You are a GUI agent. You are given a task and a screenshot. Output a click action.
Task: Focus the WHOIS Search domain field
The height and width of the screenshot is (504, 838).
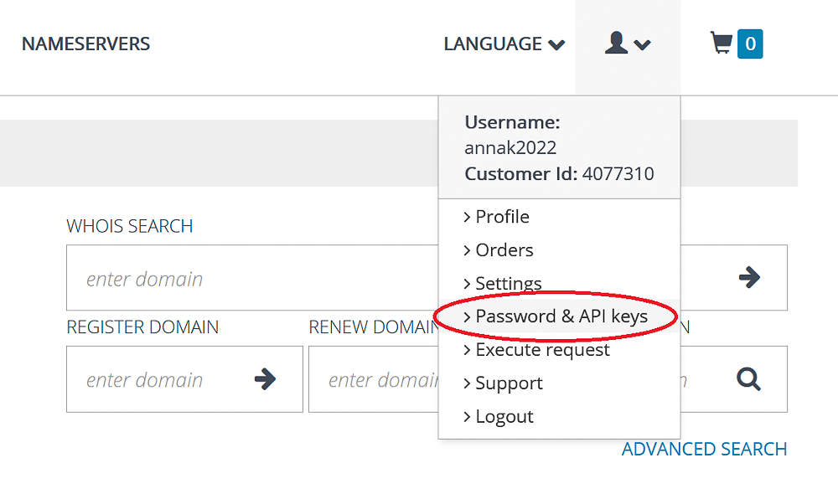pos(252,278)
